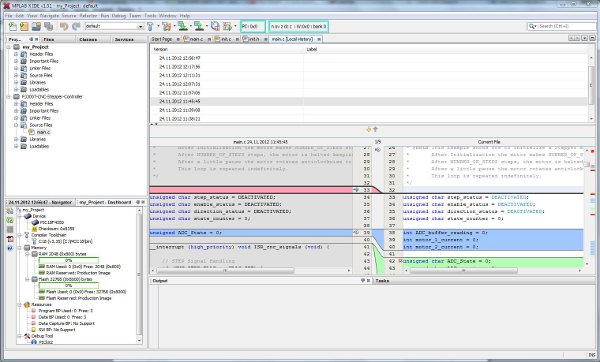The image size is (600, 362).
Task: Click the Dashboard panel vertical scrollbar
Action: 139,274
